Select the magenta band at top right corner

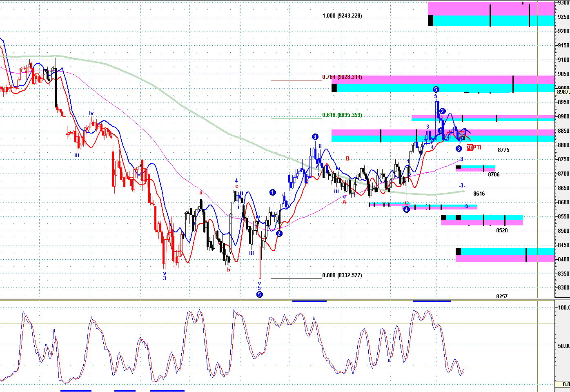click(490, 8)
